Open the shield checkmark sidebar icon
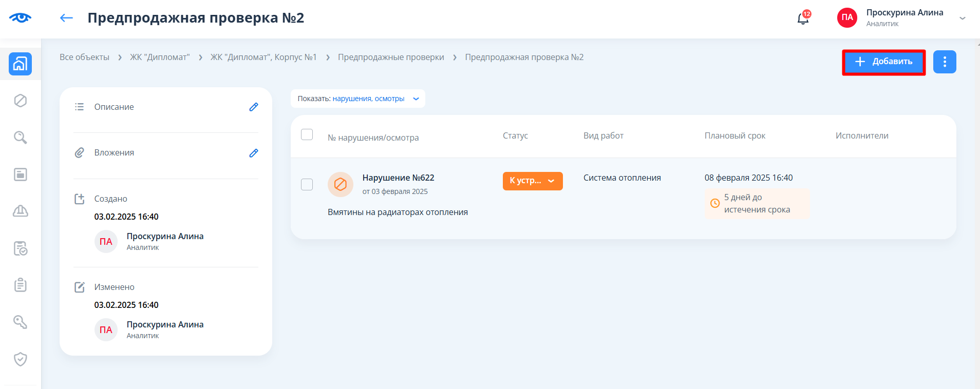 coord(20,359)
